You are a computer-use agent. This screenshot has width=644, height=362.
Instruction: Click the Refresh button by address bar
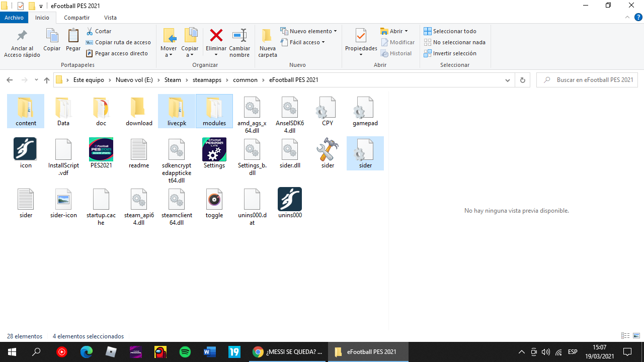[x=522, y=80]
